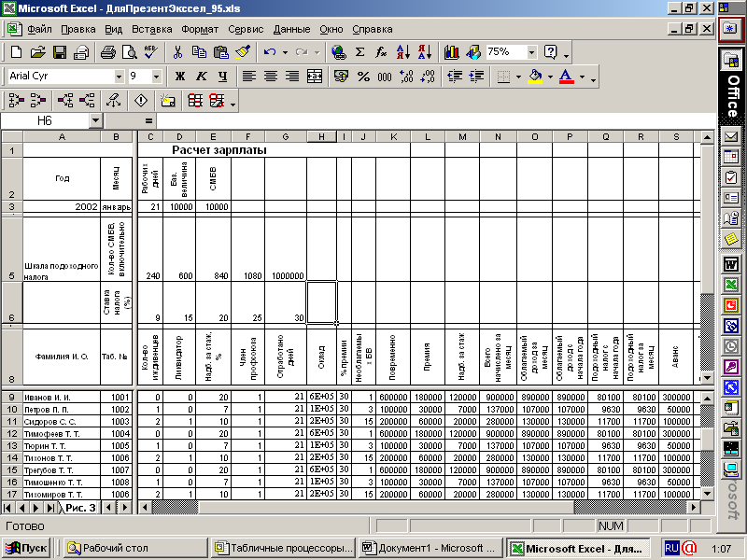
Task: Launch the Chart Wizard icon
Action: pyautogui.click(x=451, y=52)
